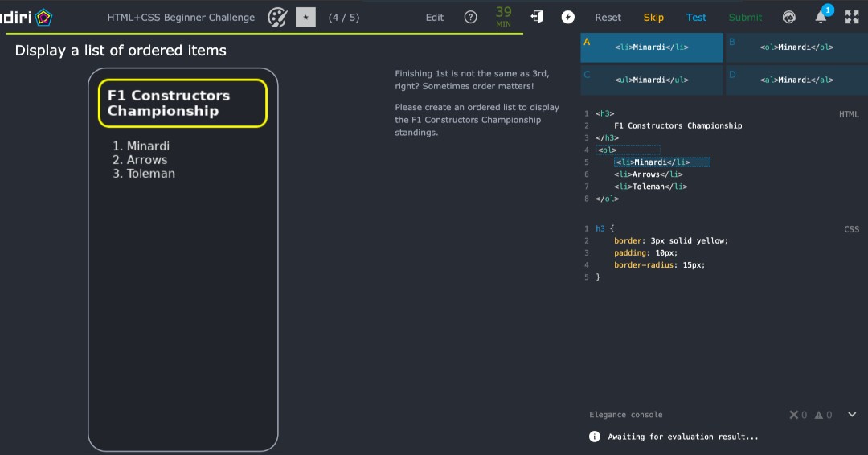The width and height of the screenshot is (868, 455).
Task: Click the (4 / 5) progress counter
Action: tap(344, 17)
